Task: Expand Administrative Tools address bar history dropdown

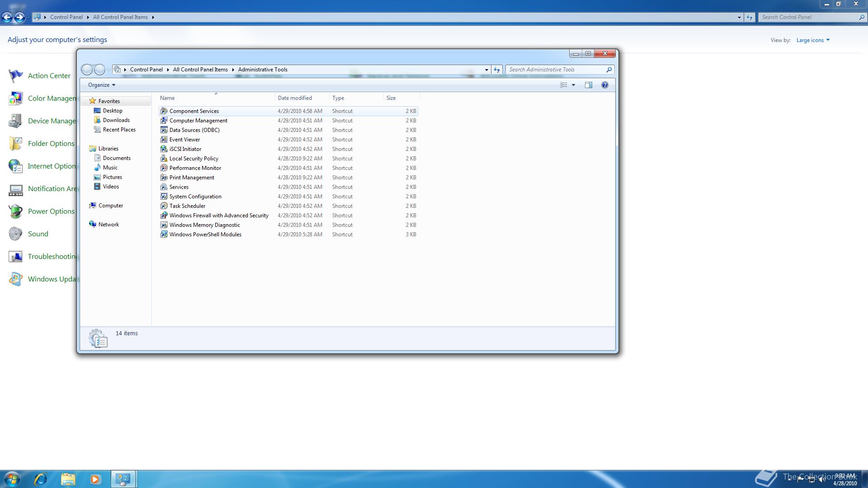Action: [486, 70]
